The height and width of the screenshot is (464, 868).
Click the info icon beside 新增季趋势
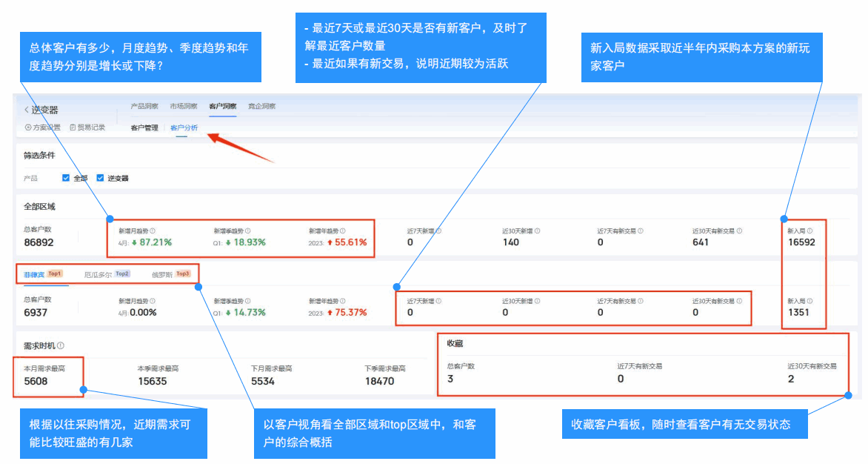pyautogui.click(x=249, y=230)
